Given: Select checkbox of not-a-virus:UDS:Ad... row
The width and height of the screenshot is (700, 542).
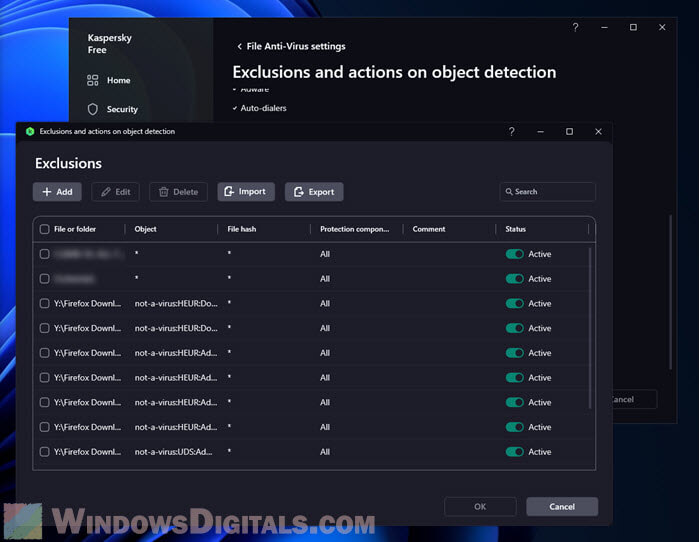Looking at the screenshot, I should coord(44,452).
